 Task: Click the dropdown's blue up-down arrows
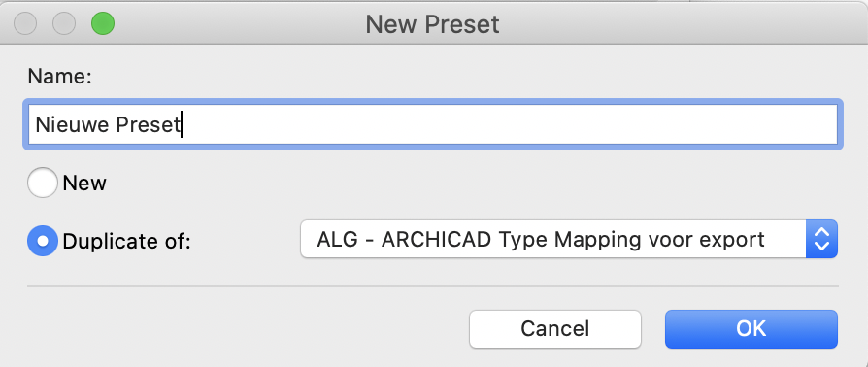[822, 239]
